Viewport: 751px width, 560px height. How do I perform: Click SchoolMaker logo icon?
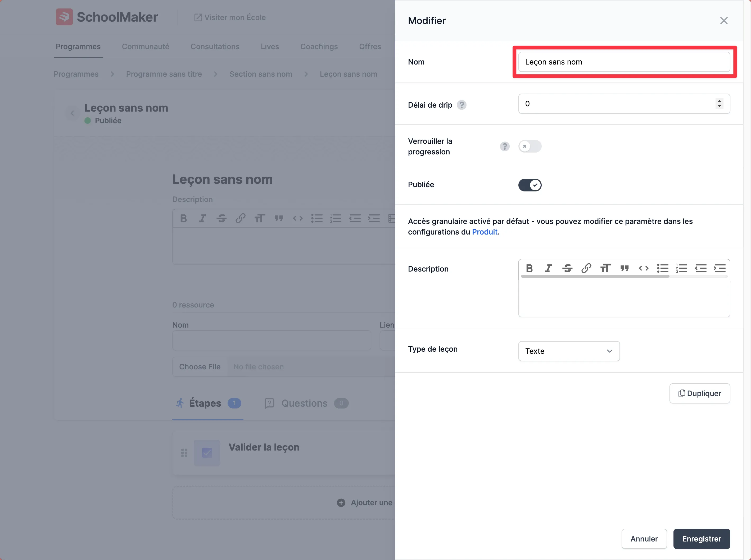64,17
